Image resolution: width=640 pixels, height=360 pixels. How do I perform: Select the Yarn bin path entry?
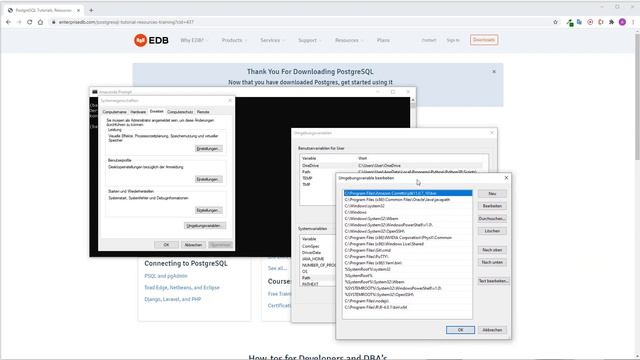pos(408,263)
